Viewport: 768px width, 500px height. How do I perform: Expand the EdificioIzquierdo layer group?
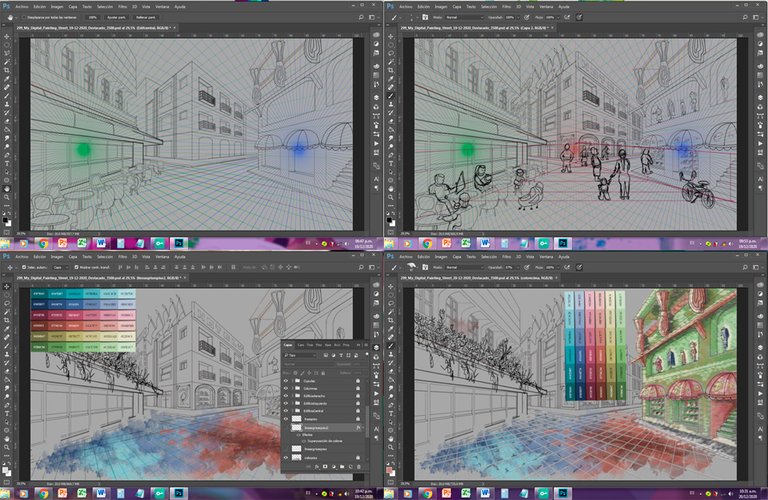coord(292,404)
